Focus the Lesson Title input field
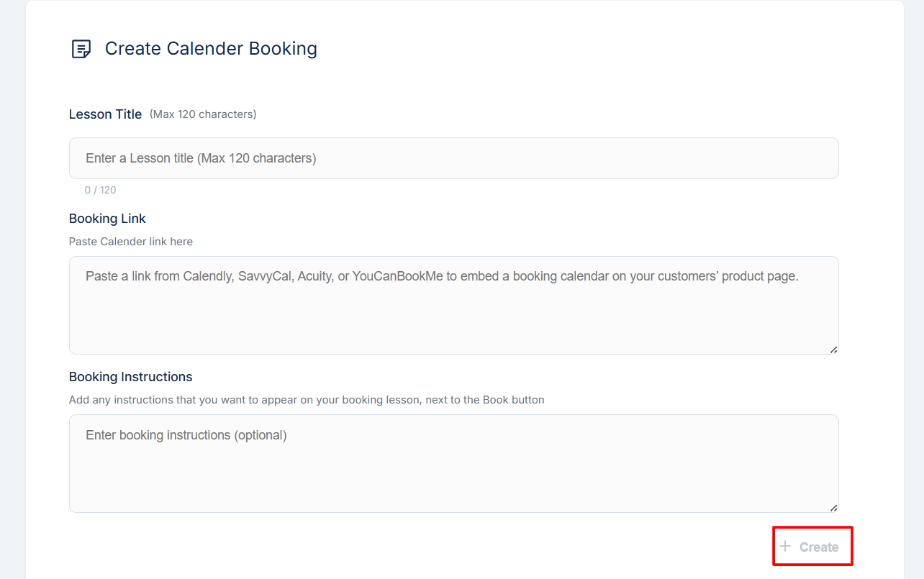This screenshot has width=924, height=579. coord(454,158)
